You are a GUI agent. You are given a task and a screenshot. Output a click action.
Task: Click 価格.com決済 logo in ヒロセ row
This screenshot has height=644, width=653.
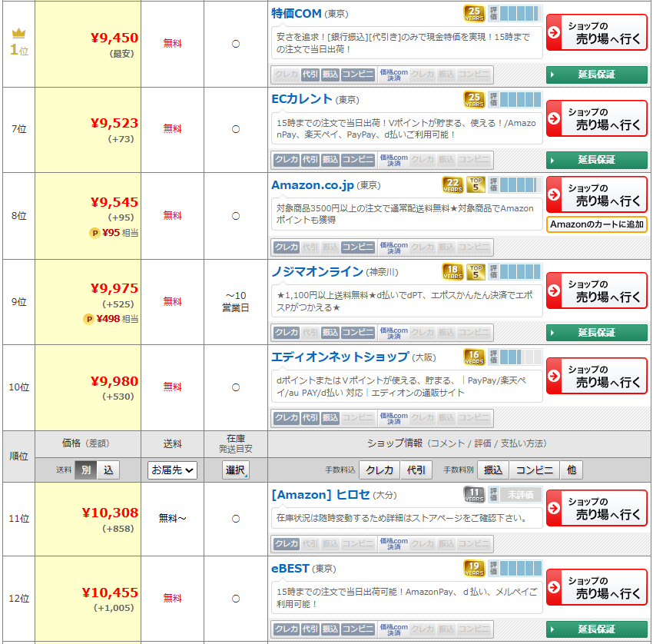[393, 543]
